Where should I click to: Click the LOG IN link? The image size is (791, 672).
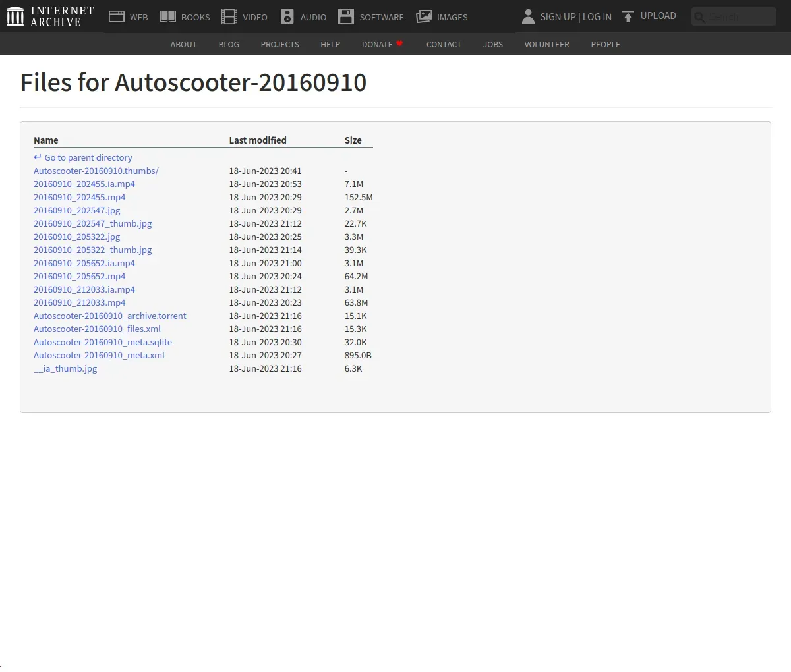click(597, 16)
